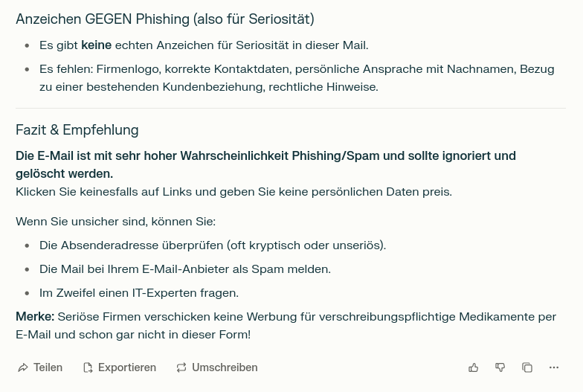Click the 'IT-Experten fragen' bullet
The image size is (583, 392).
tap(138, 292)
